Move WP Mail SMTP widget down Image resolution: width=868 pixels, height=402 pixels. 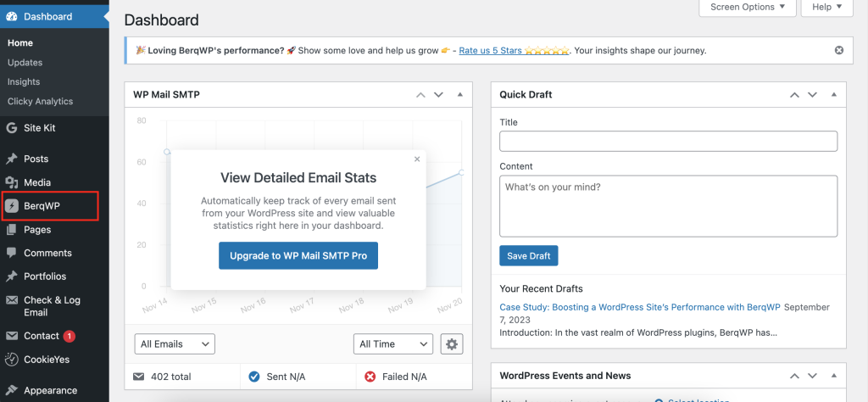point(438,95)
